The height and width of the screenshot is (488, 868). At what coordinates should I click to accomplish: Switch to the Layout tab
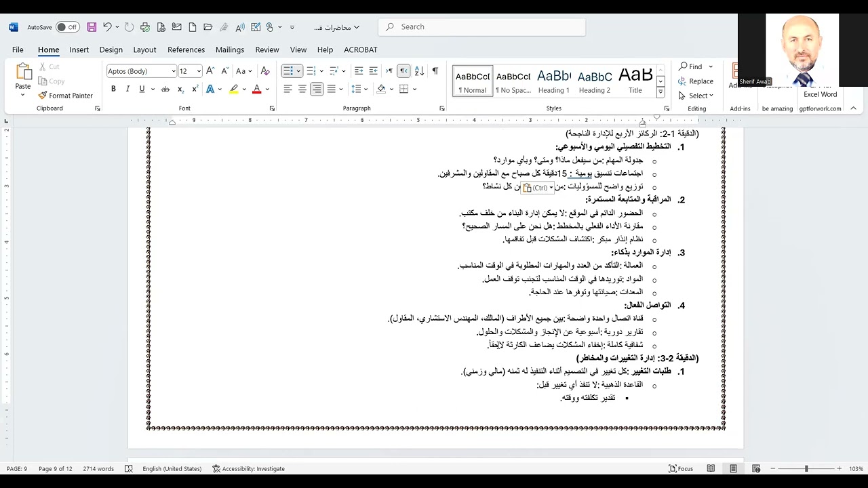pos(144,49)
